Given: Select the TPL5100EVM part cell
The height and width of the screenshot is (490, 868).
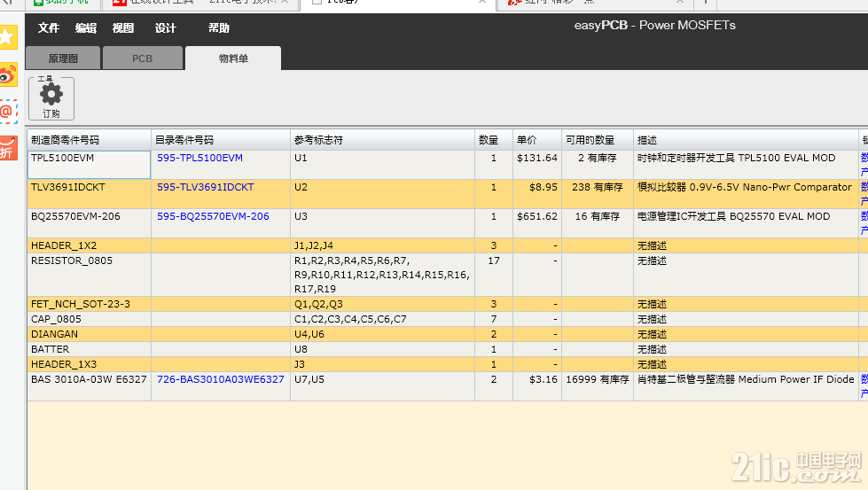Looking at the screenshot, I should 90,165.
